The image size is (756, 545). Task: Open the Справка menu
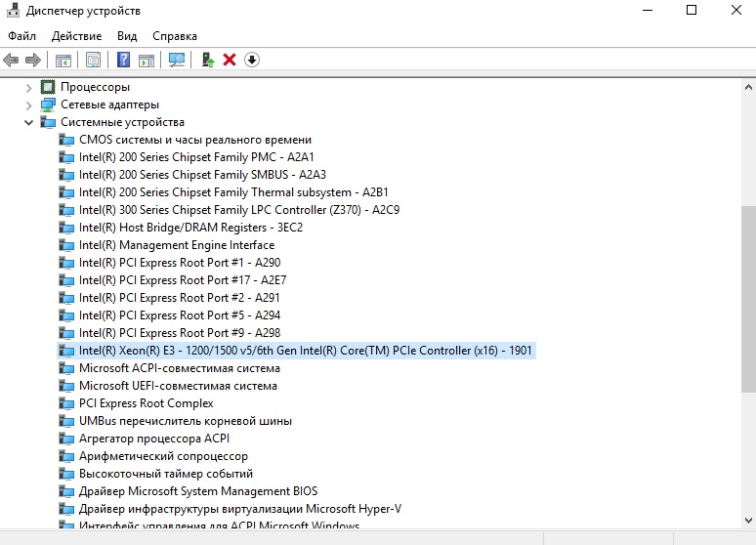(175, 35)
